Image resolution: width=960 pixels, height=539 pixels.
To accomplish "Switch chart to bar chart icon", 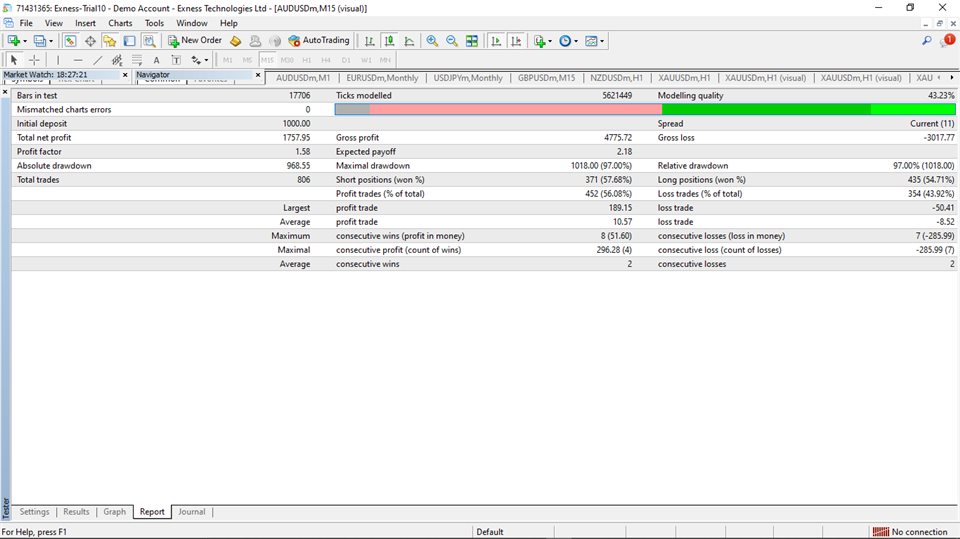I will tap(369, 41).
